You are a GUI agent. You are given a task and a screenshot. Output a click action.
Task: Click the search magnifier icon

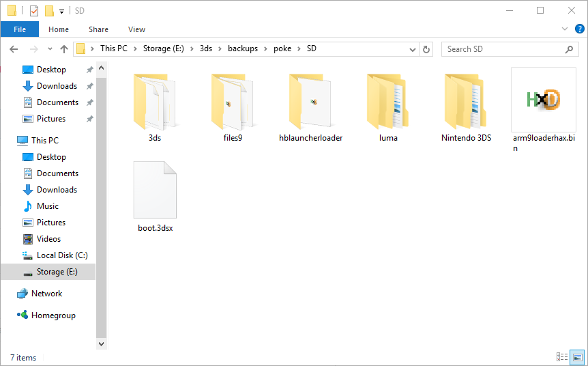(570, 49)
